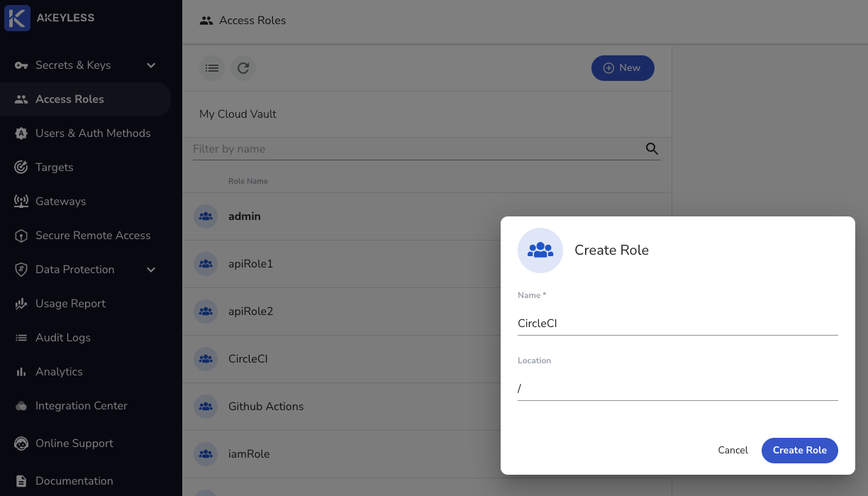Expand the Secrets & Keys chevron
This screenshot has height=496, width=868.
[151, 65]
